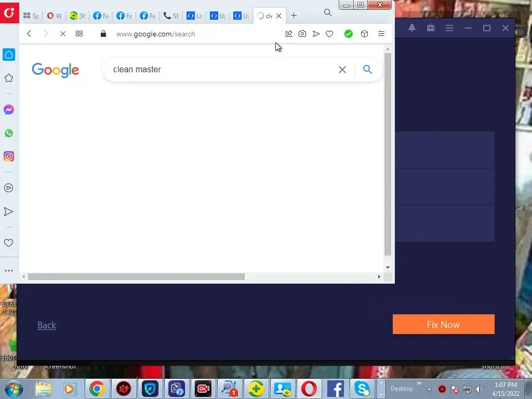Open a new tab with plus button

294,16
